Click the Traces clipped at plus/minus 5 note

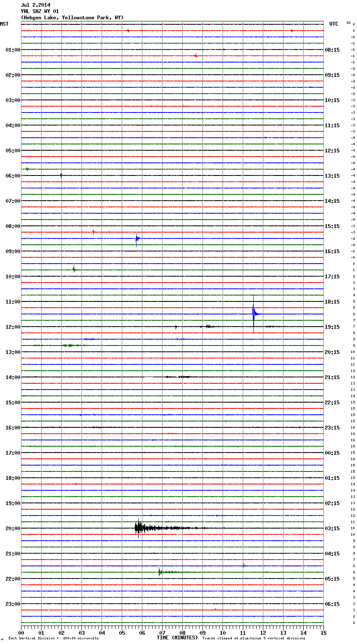pos(254,638)
